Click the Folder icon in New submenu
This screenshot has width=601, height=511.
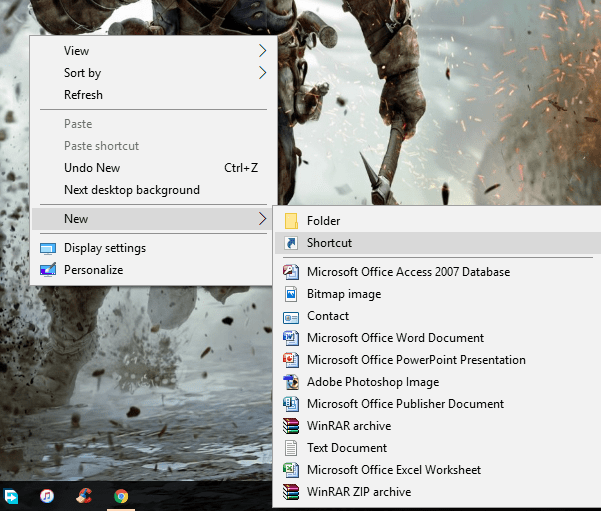291,221
